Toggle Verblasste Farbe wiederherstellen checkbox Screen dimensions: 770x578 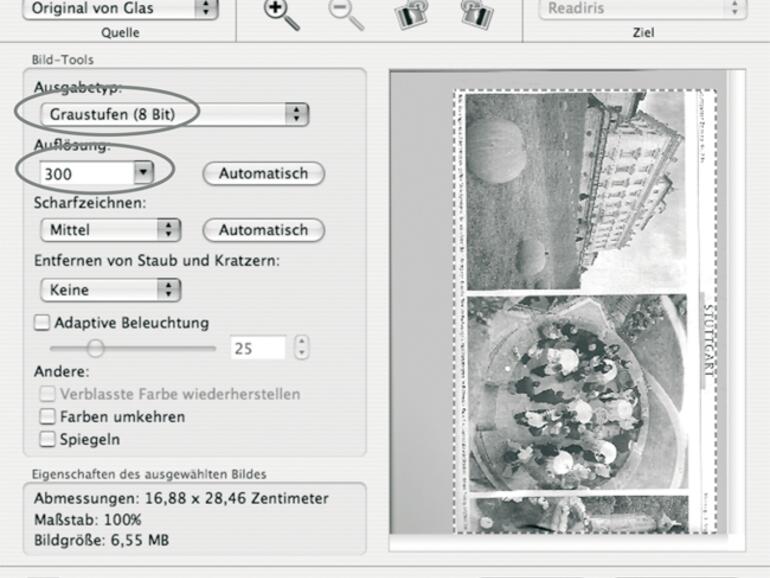pyautogui.click(x=47, y=394)
